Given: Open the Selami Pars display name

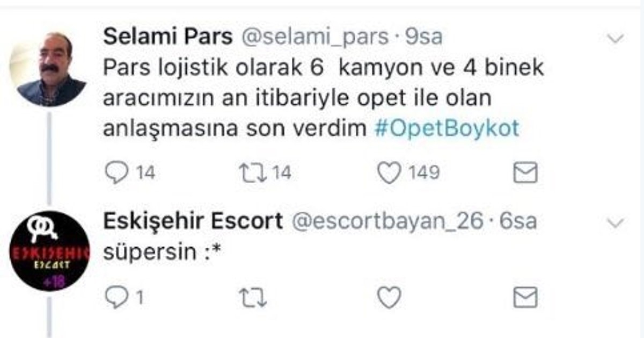Looking at the screenshot, I should point(167,37).
